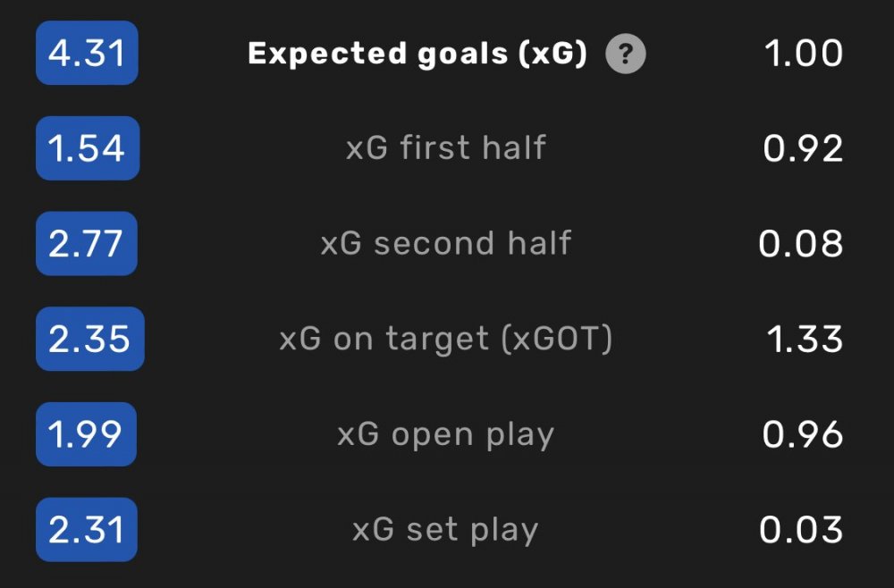
Task: Click the question mark help icon
Action: [x=626, y=55]
